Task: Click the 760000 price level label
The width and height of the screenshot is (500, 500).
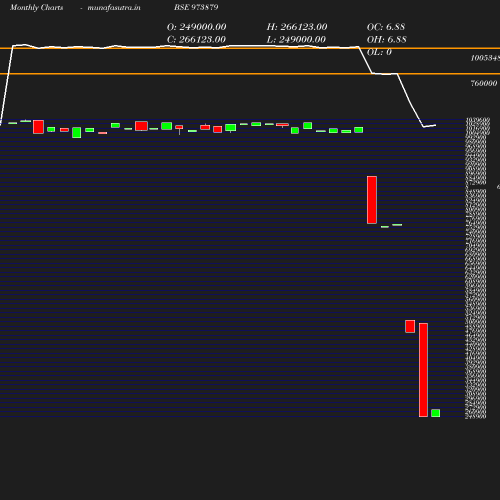Action: coord(484,83)
